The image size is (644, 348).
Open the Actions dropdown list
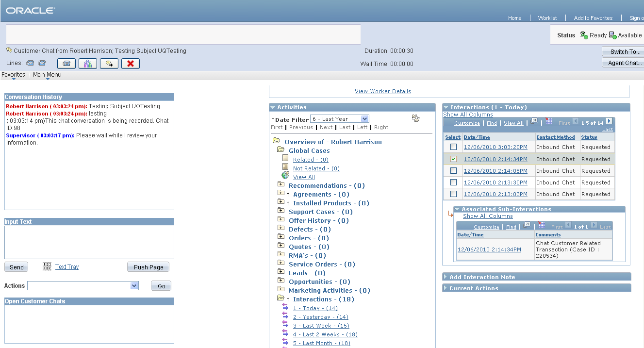(x=83, y=286)
